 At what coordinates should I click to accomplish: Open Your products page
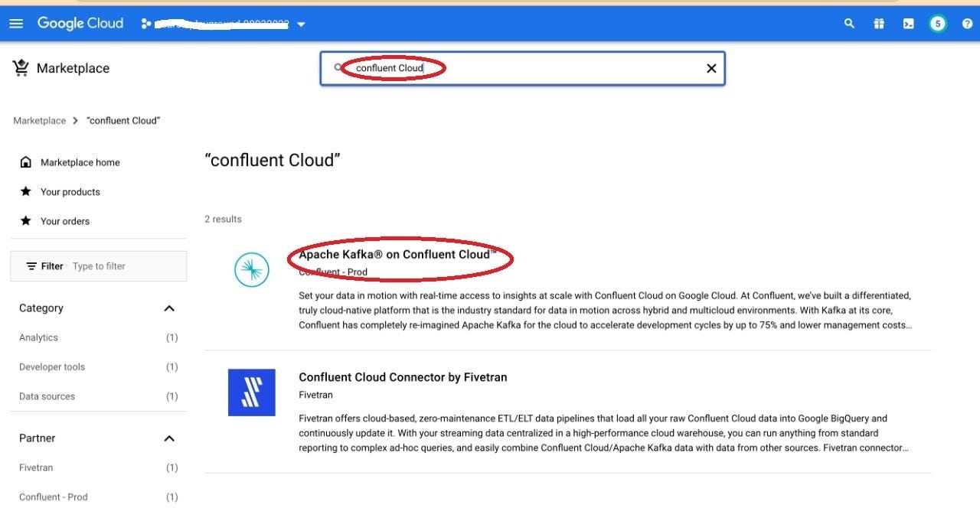click(70, 192)
